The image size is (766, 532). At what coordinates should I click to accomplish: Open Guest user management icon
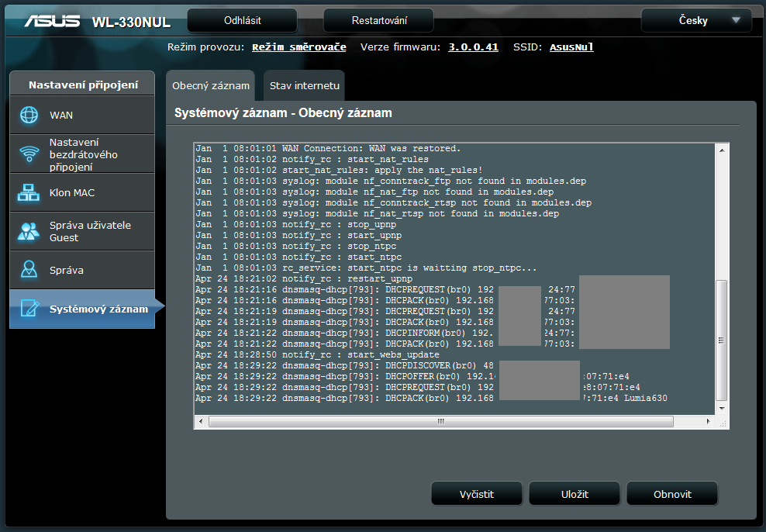tap(29, 232)
